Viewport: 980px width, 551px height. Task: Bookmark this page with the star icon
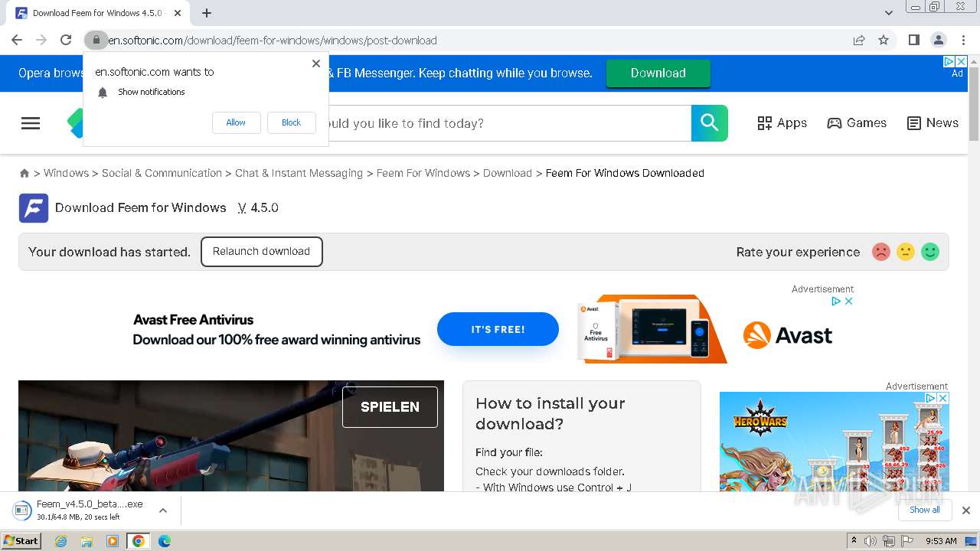click(x=884, y=40)
